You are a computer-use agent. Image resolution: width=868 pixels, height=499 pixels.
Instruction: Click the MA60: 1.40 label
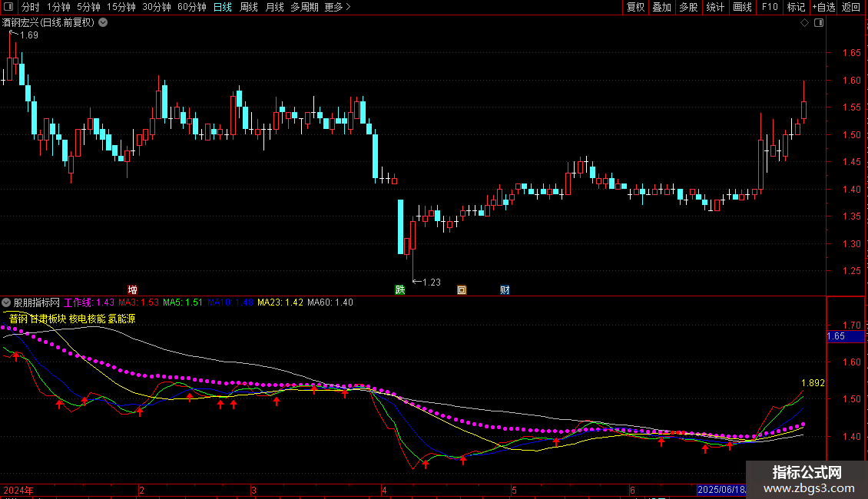tap(330, 302)
